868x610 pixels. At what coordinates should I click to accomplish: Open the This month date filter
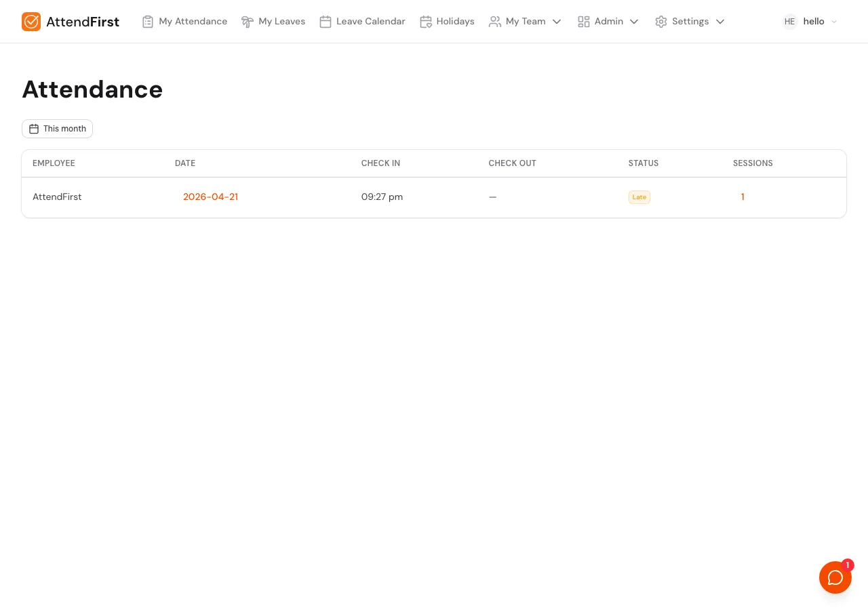click(x=57, y=129)
